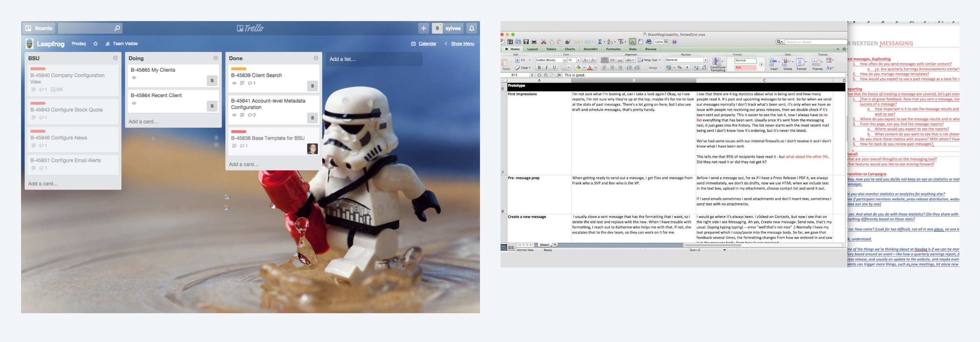Click Add a card under Doing
The height and width of the screenshot is (342, 980).
pos(143,122)
